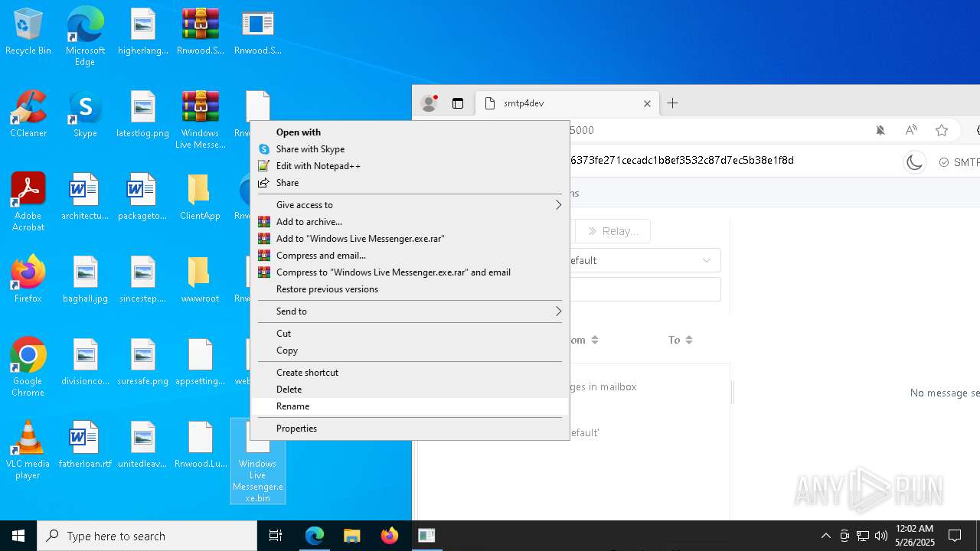Select baghall.jpg image file
980x551 pixels.
click(x=85, y=280)
